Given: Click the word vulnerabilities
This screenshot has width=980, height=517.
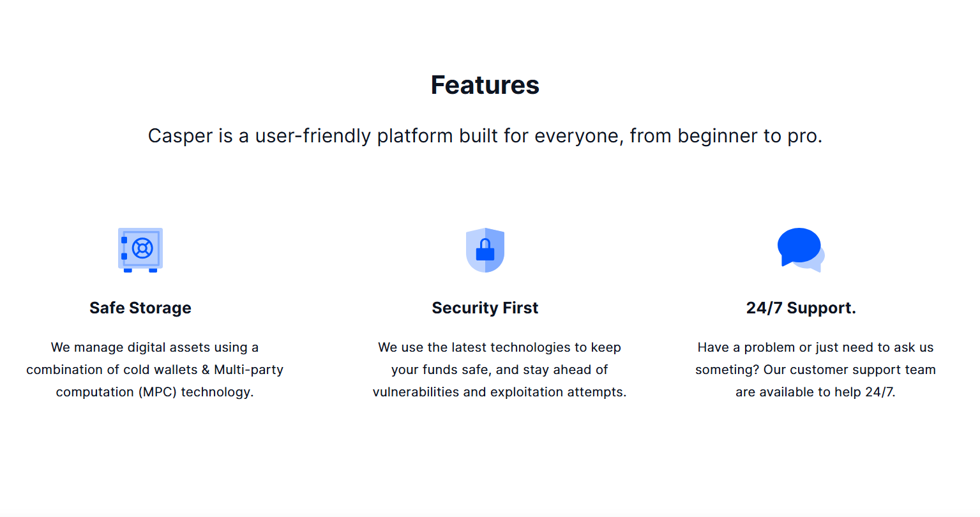Looking at the screenshot, I should (x=416, y=392).
